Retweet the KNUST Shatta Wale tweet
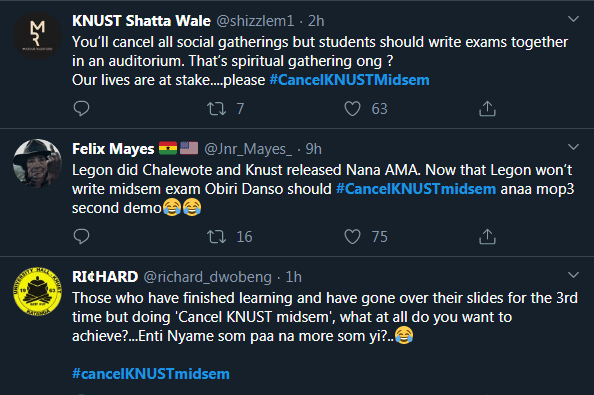The image size is (594, 395). pos(216,109)
